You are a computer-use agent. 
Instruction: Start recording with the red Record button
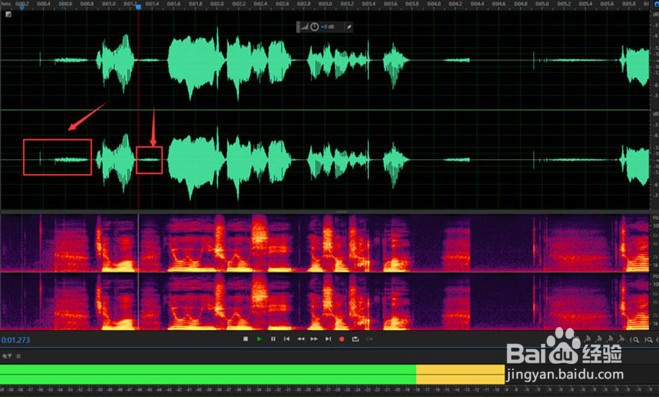(x=342, y=339)
